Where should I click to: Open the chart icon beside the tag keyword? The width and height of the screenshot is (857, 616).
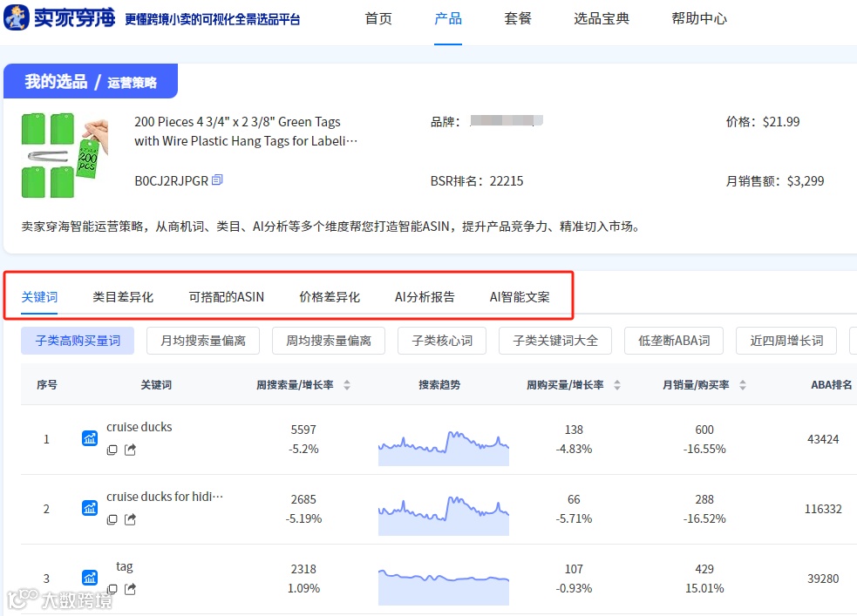89,576
